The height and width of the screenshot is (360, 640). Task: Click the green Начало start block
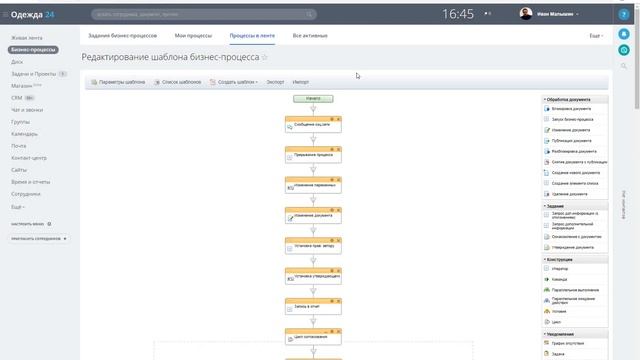pyautogui.click(x=313, y=99)
